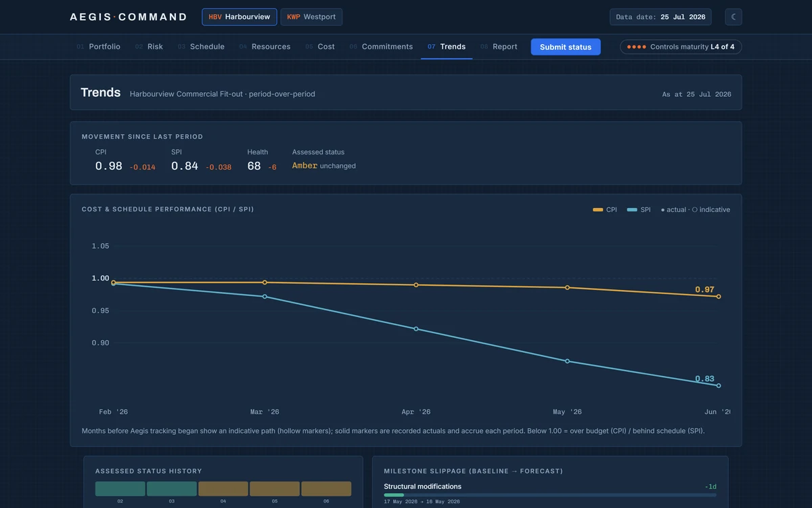
Task: Click the Structural modifications milestone label
Action: [423, 486]
